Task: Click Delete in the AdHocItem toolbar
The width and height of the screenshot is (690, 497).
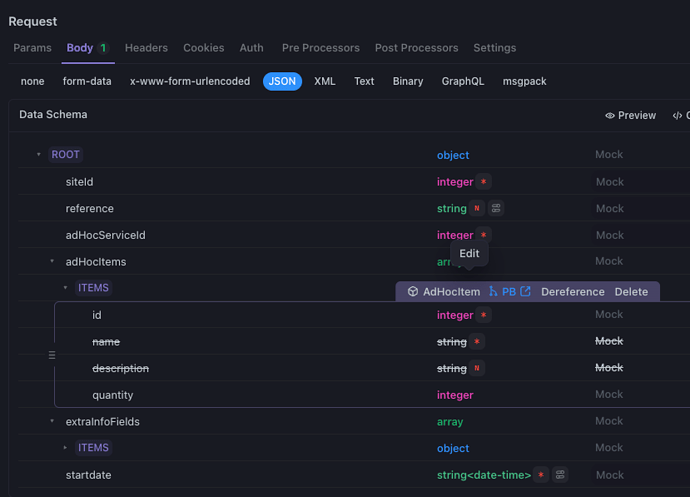Action: click(631, 292)
